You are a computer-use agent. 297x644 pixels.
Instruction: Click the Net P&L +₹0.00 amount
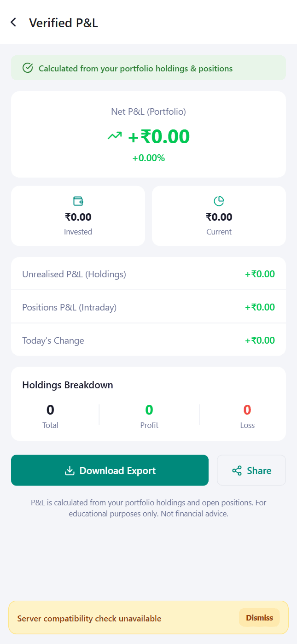pyautogui.click(x=158, y=137)
